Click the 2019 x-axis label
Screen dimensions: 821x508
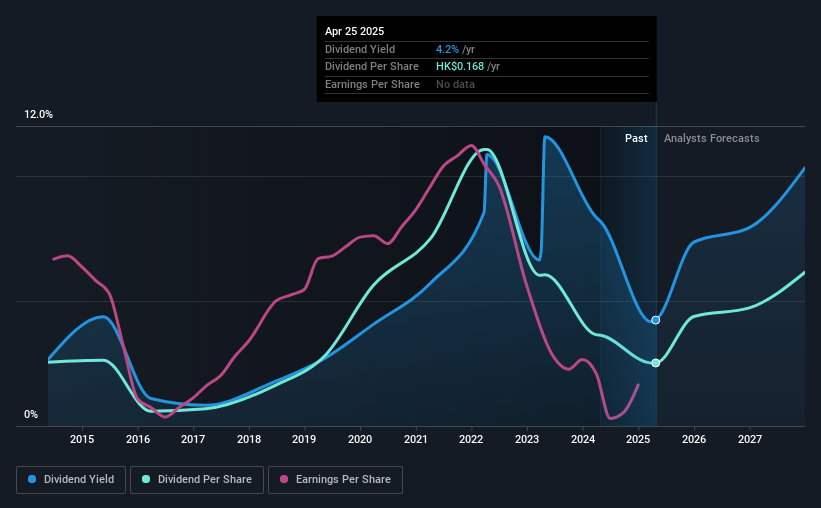(x=304, y=439)
